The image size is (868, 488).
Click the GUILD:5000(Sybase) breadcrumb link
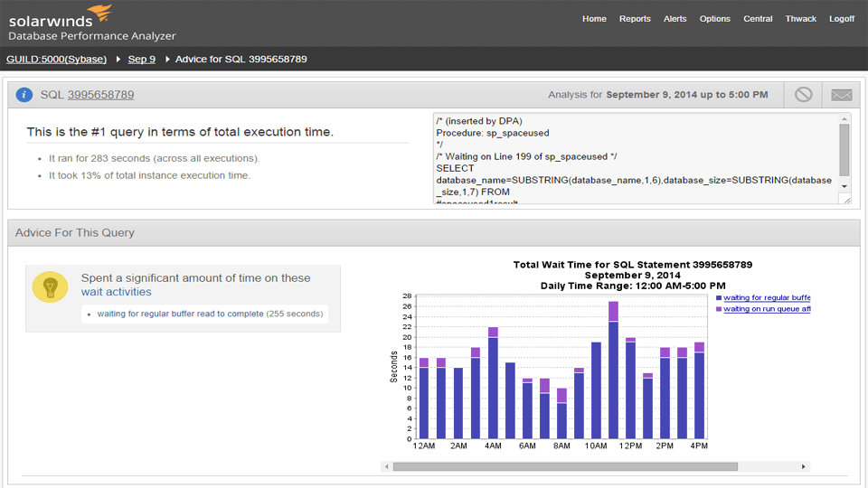(56, 60)
